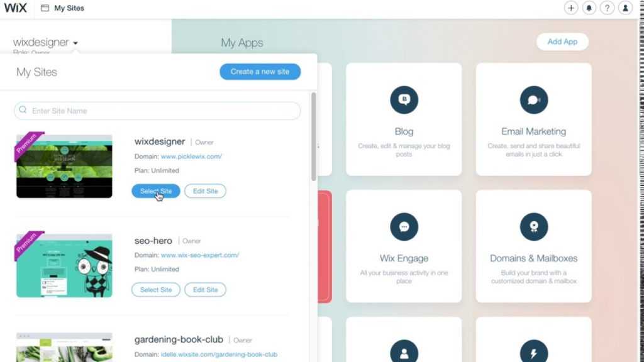Expand the wixdesigner site dropdown arrow

(x=75, y=43)
